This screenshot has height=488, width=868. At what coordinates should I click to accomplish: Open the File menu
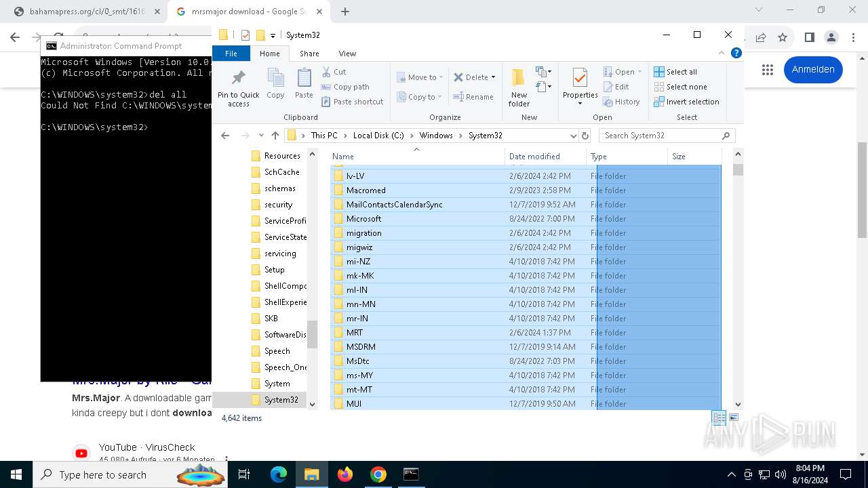click(x=231, y=54)
